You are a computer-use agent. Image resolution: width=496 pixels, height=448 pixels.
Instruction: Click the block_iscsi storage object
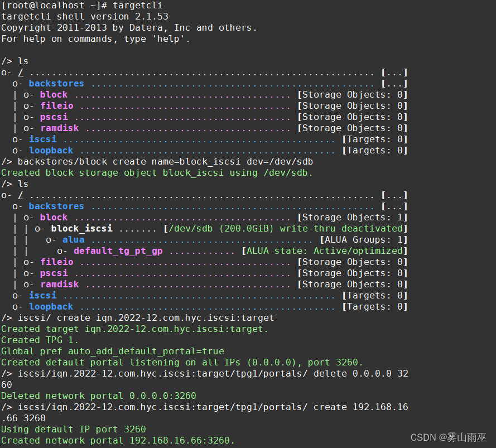[x=81, y=228]
